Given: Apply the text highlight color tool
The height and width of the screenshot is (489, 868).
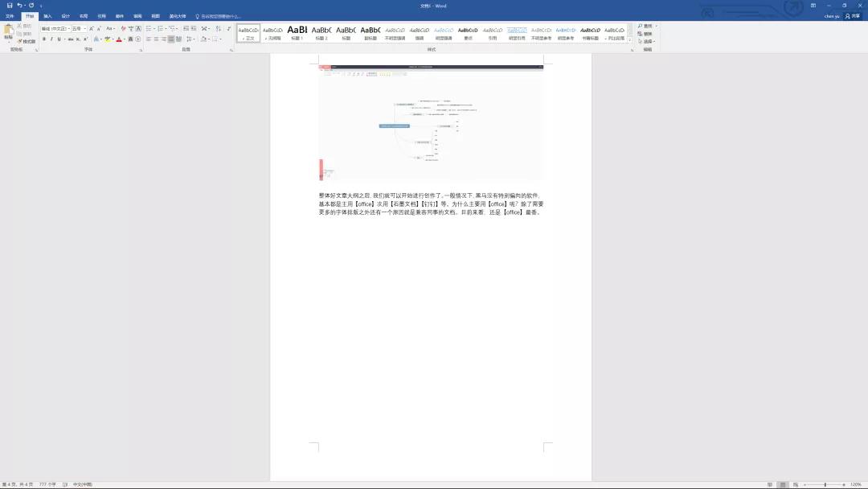Looking at the screenshot, I should (x=107, y=39).
